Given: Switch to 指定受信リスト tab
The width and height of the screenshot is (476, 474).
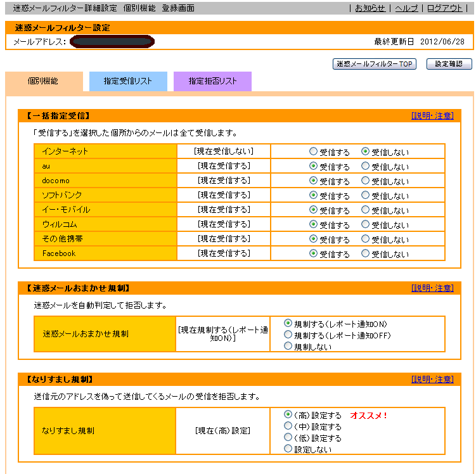Looking at the screenshot, I should point(128,81).
